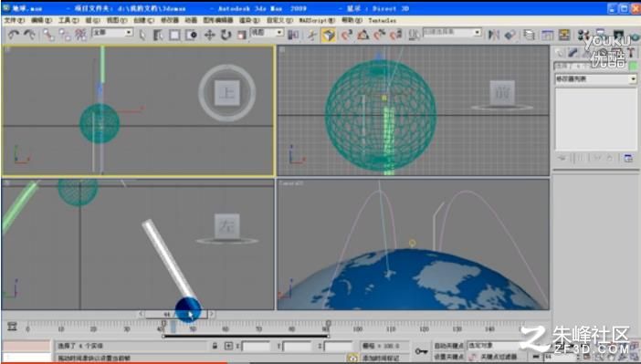Toggle the Angle Snap button
641x364 pixels.
point(363,36)
